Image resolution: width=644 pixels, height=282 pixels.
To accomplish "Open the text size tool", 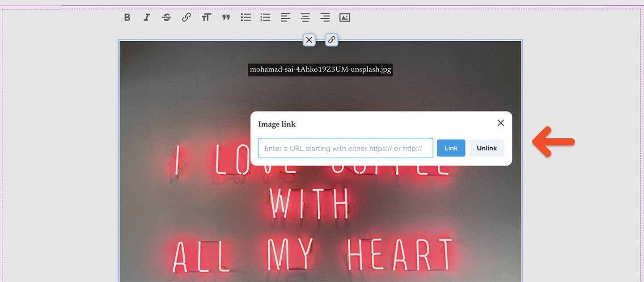I will tap(206, 17).
